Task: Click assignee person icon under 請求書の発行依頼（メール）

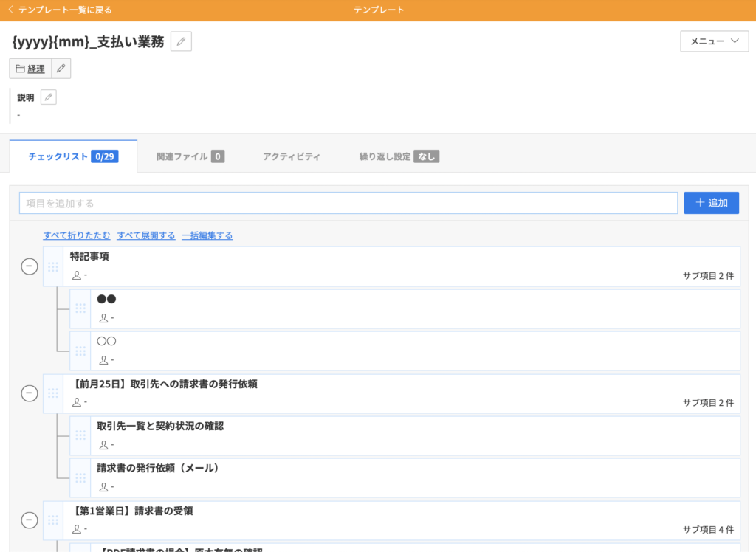Action: (x=103, y=487)
